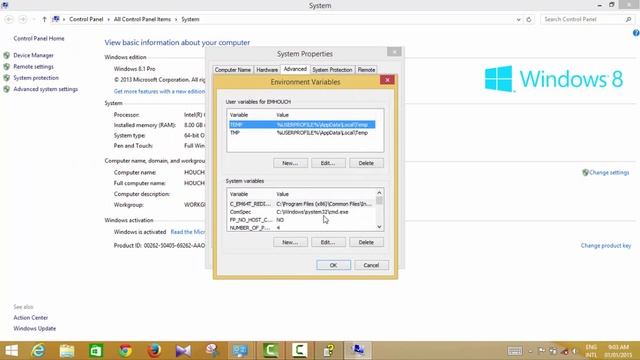Click the system variables scrollbar down arrow
640x360 pixels.
[x=379, y=227]
